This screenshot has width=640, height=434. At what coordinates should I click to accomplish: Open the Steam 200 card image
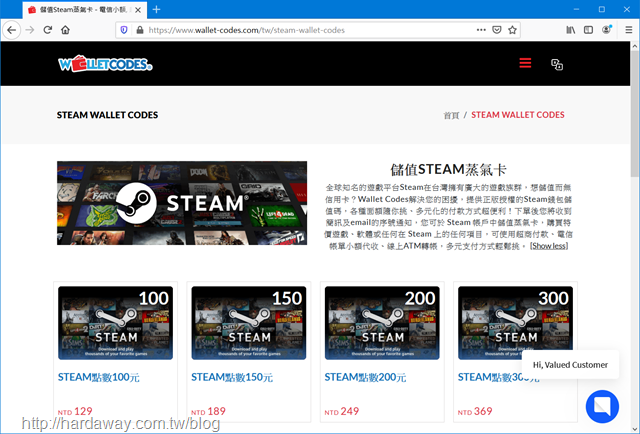pos(382,323)
